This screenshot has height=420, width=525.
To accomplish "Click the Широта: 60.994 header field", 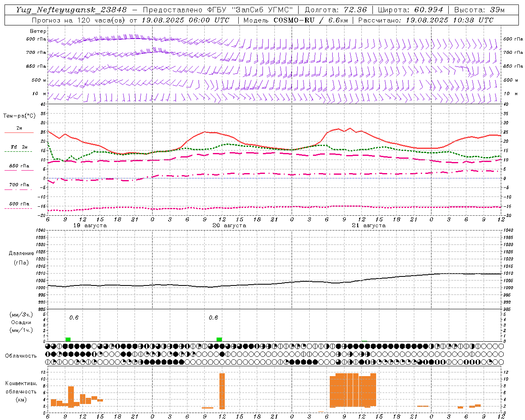I will point(411,10).
